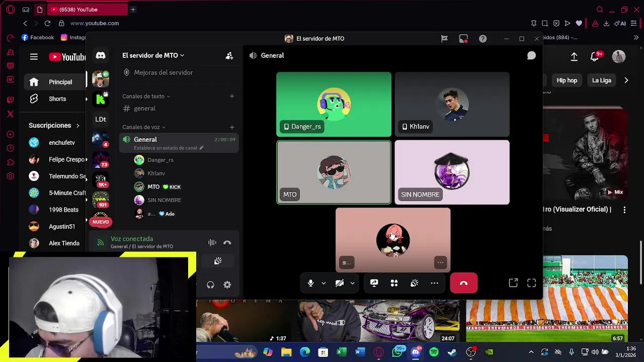Viewport: 644px width, 362px height.
Task: Open Discord activities launcher icon
Action: [x=394, y=283]
